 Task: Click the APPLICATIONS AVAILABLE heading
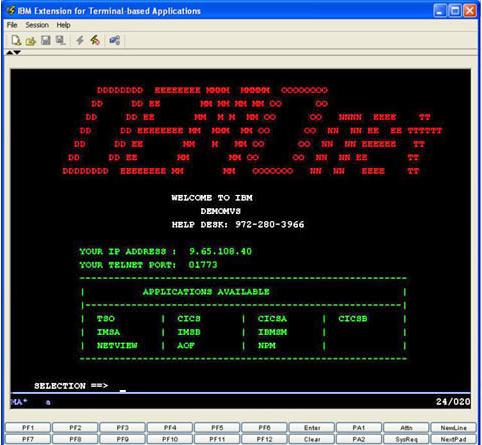coord(206,292)
